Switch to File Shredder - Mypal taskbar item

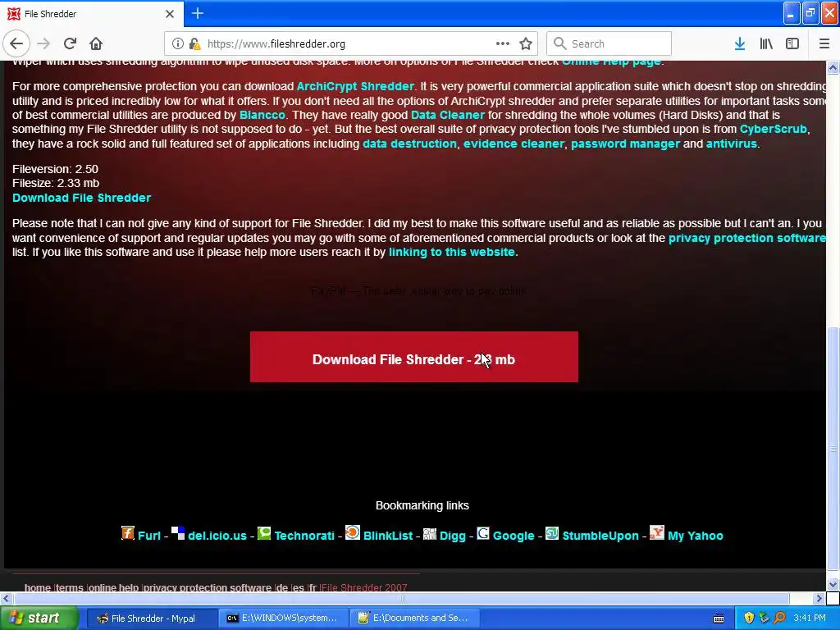click(152, 619)
